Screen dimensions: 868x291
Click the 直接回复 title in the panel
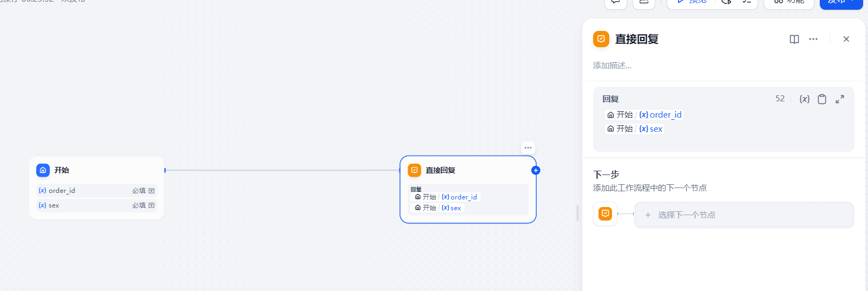[636, 39]
